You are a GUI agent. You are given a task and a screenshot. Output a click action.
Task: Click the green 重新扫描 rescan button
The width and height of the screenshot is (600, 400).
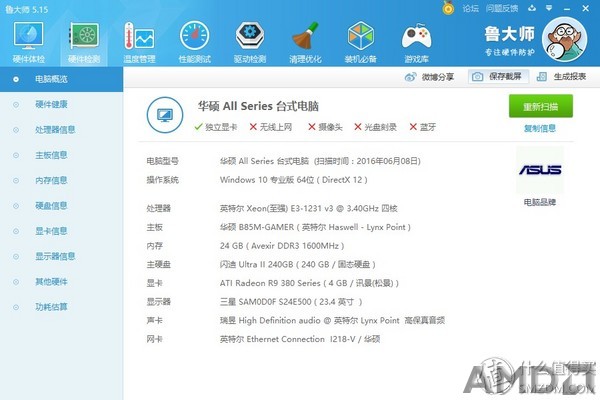(541, 106)
